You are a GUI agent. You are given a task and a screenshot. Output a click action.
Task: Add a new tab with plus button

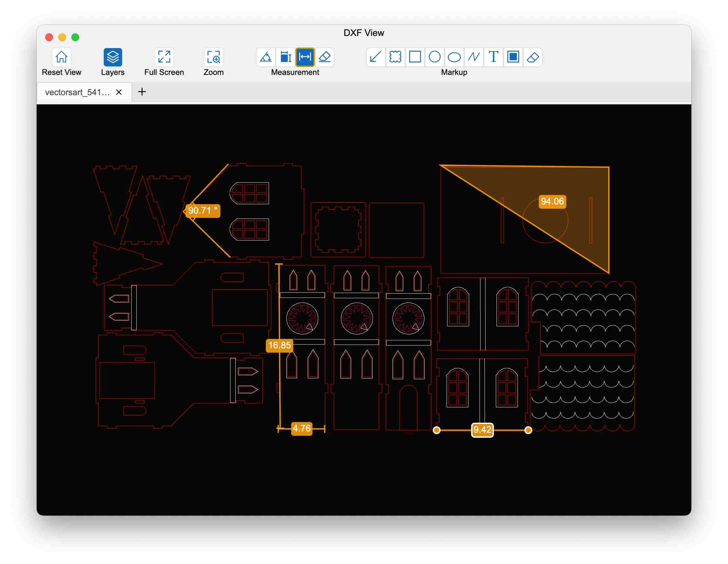pyautogui.click(x=142, y=92)
